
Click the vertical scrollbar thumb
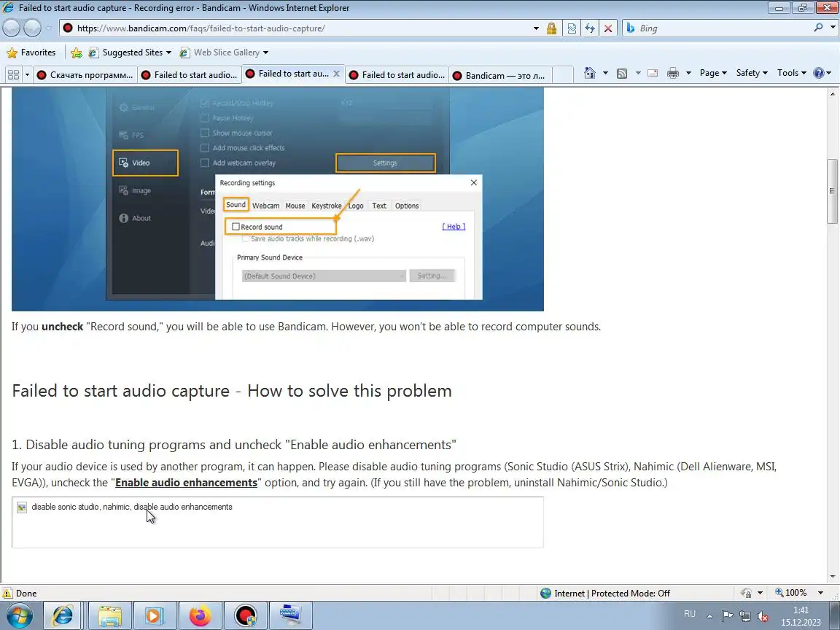pos(832,191)
